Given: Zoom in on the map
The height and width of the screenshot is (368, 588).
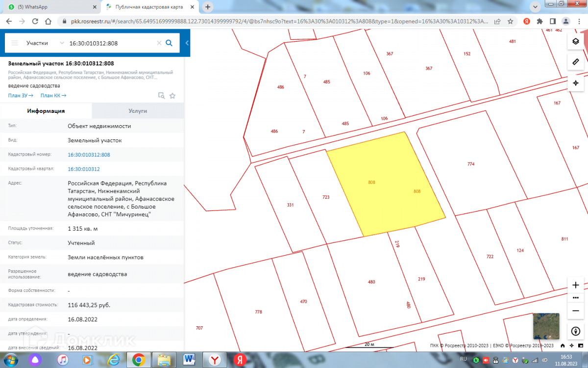Looking at the screenshot, I should point(576,285).
